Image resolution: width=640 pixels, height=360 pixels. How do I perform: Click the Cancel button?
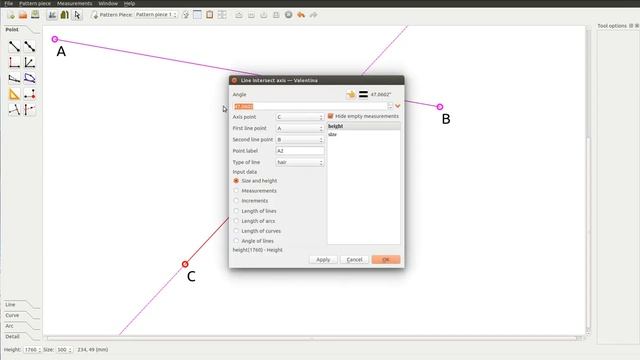coord(354,260)
